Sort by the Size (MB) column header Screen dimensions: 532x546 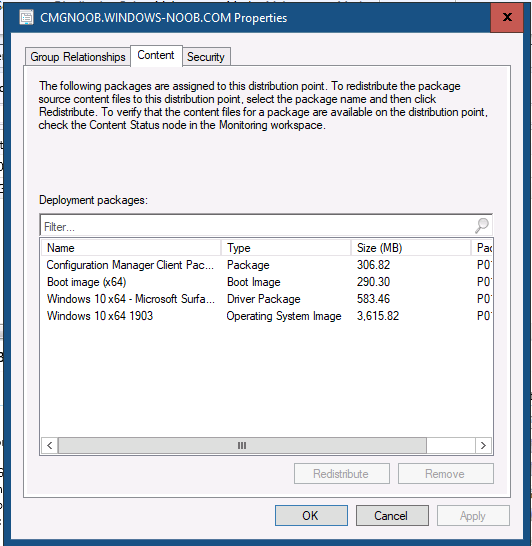[410, 248]
